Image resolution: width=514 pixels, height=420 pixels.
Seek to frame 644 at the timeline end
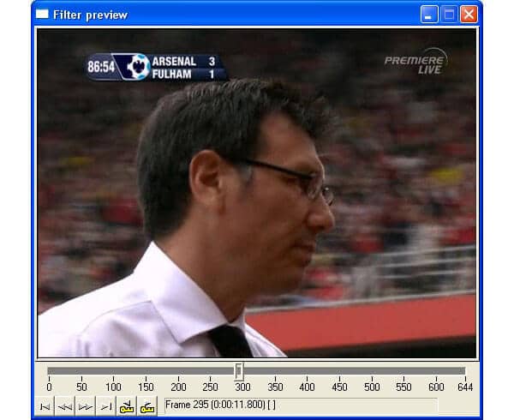[x=465, y=371]
